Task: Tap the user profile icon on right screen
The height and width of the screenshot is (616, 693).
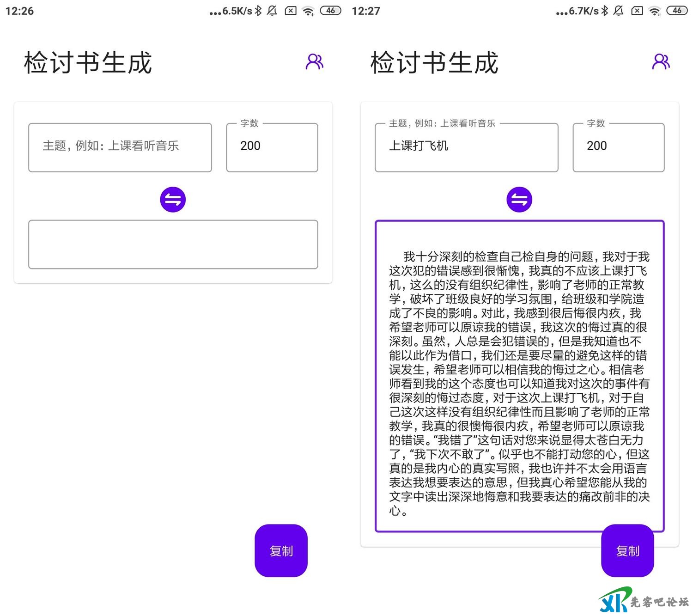Action: 661,61
